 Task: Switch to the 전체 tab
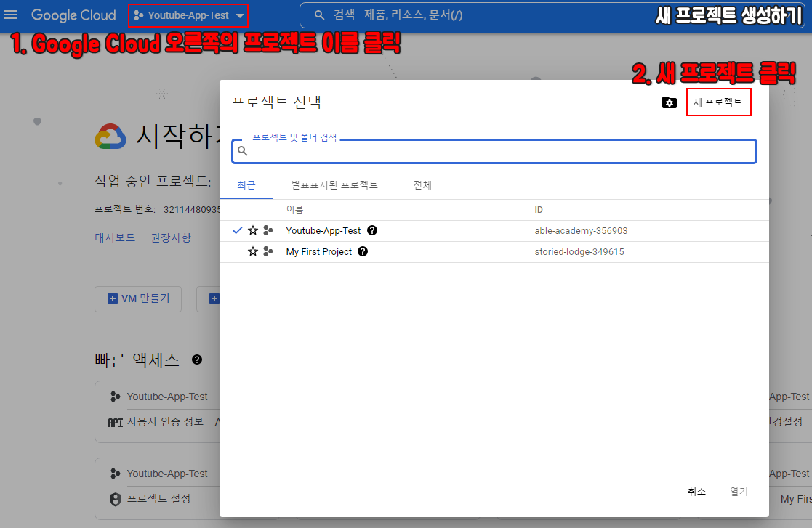tap(422, 185)
